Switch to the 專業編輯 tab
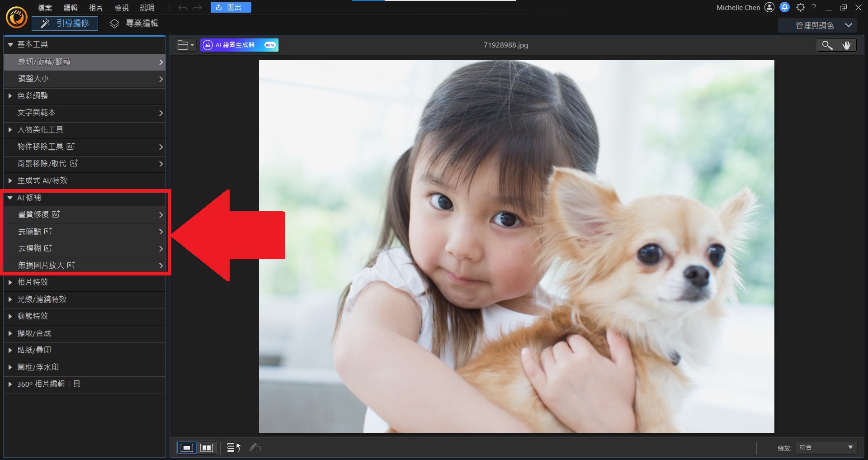This screenshot has width=868, height=460. tap(134, 24)
